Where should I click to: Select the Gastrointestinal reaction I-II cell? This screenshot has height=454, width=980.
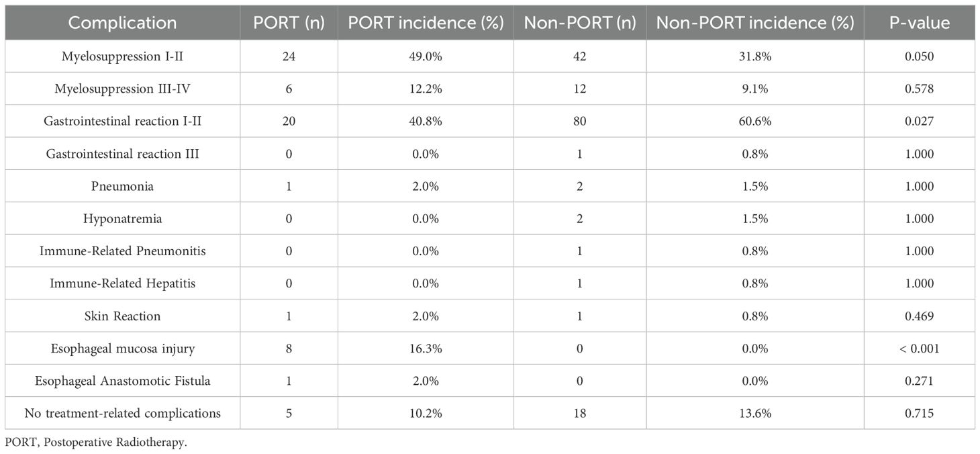click(x=122, y=122)
